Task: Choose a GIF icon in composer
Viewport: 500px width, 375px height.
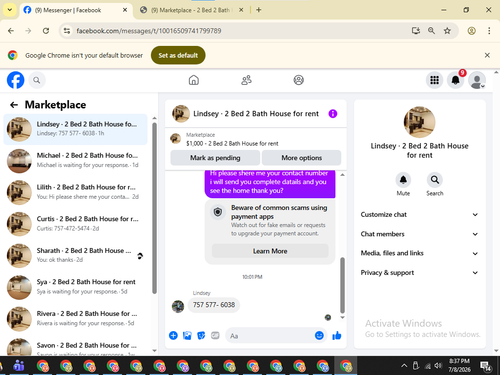Action: (x=215, y=335)
